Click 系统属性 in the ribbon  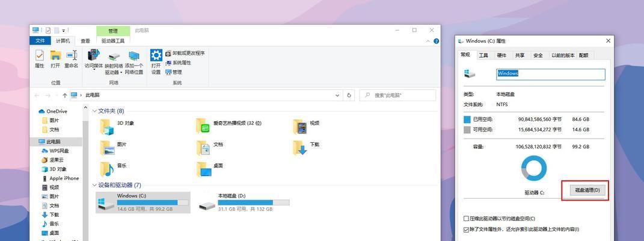pyautogui.click(x=178, y=63)
